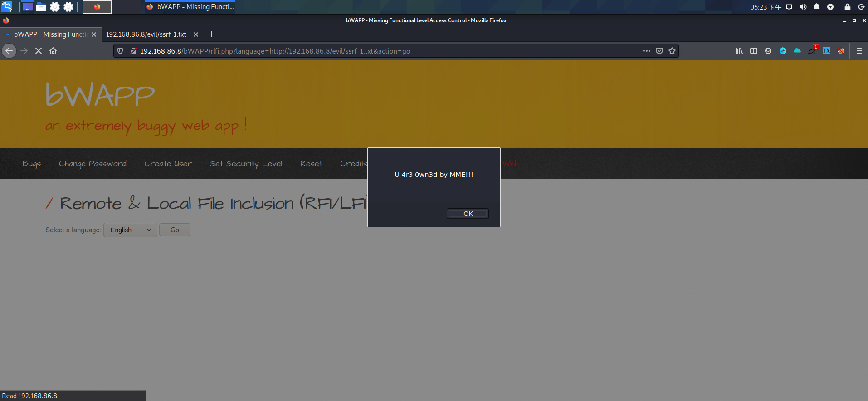Open the Credits menu item
This screenshot has width=868, height=401.
[354, 163]
